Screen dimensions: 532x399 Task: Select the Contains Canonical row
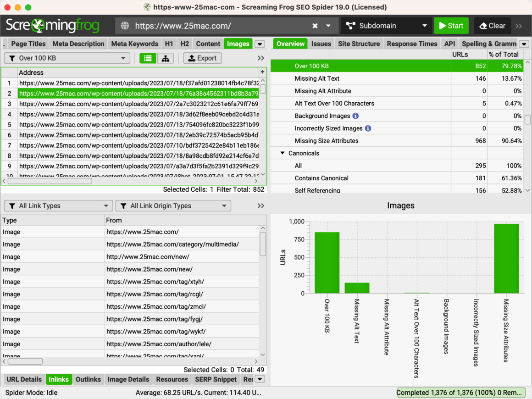[x=397, y=178]
